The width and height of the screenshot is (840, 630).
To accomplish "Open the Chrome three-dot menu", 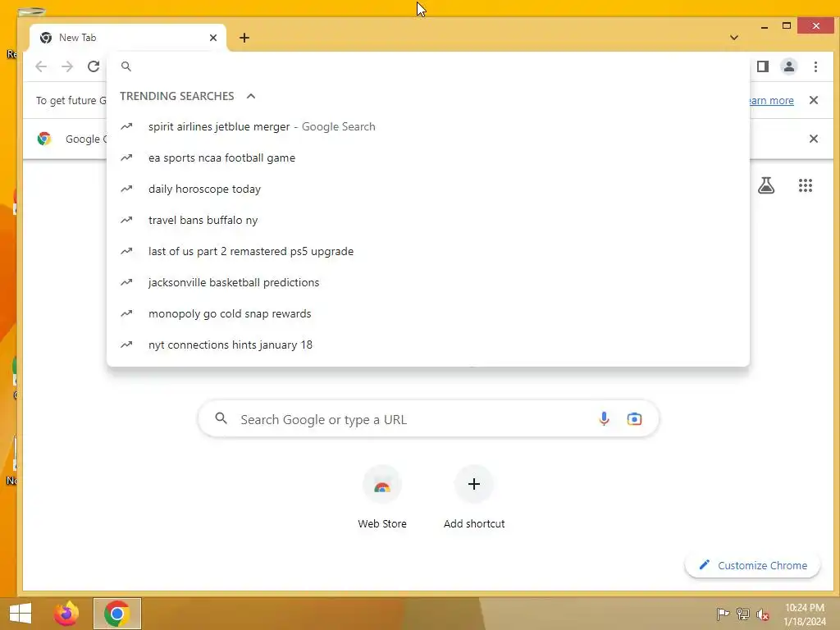I will 815,66.
